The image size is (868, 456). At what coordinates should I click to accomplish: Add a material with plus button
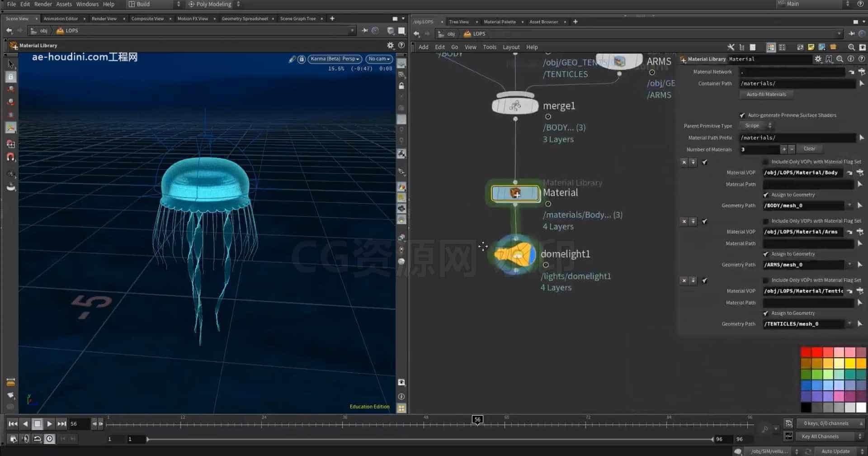[784, 149]
